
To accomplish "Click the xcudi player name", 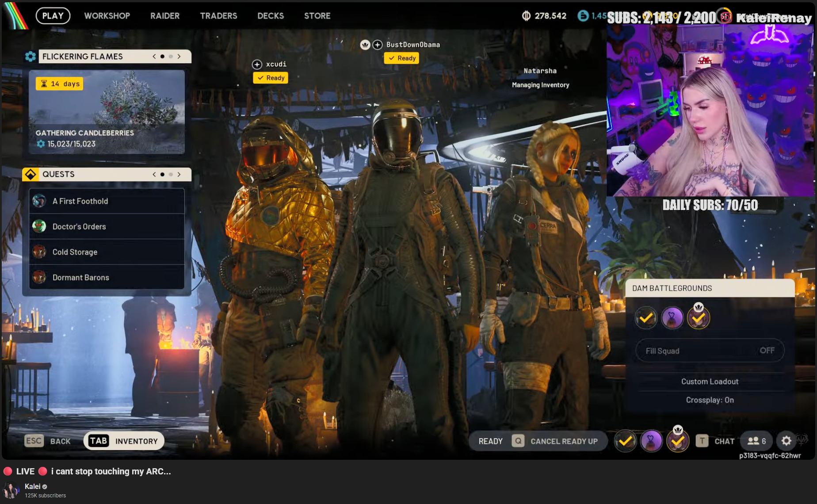I will pyautogui.click(x=276, y=65).
